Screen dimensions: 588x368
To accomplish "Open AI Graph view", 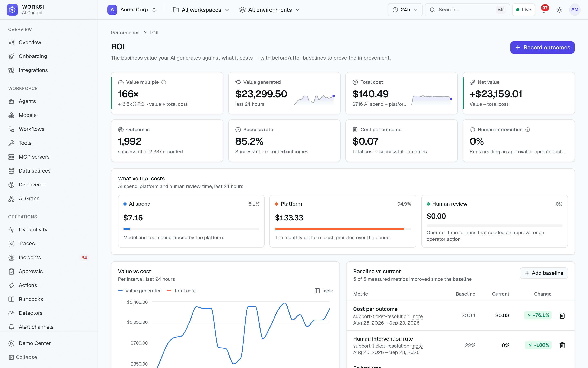I will point(49,198).
